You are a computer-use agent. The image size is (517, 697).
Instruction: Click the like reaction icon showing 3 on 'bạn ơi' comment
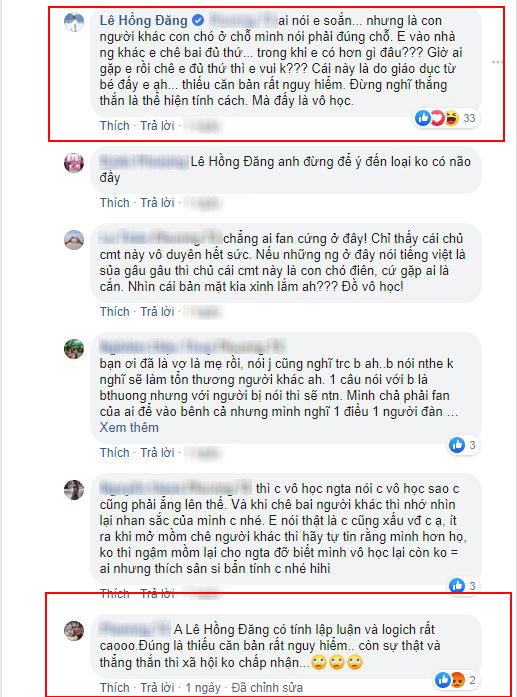pos(463,445)
